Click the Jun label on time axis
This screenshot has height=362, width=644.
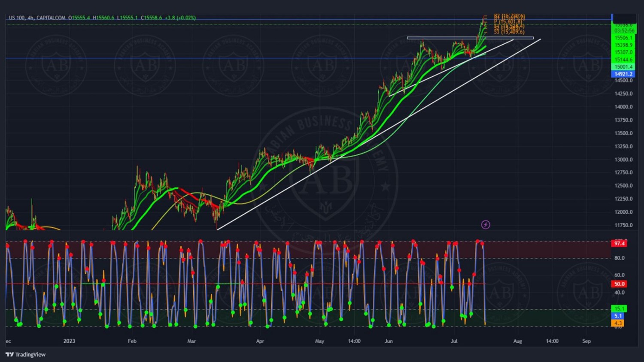(389, 341)
